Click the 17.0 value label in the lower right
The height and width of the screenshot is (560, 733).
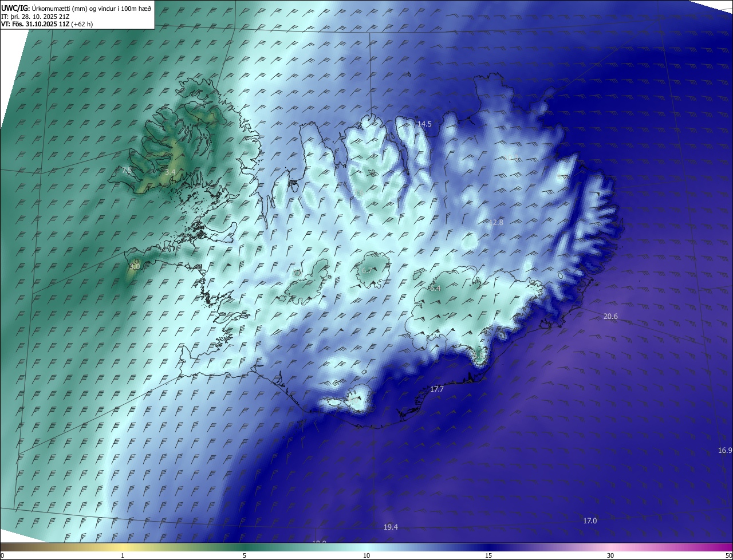(x=590, y=520)
